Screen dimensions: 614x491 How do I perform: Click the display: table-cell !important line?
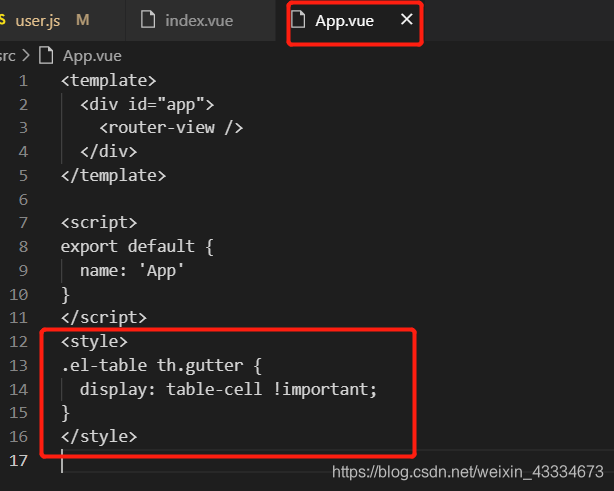pos(228,389)
